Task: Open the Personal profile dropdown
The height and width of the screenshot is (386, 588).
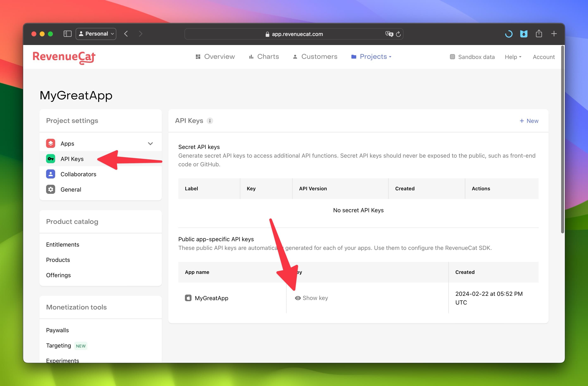Action: pyautogui.click(x=96, y=34)
